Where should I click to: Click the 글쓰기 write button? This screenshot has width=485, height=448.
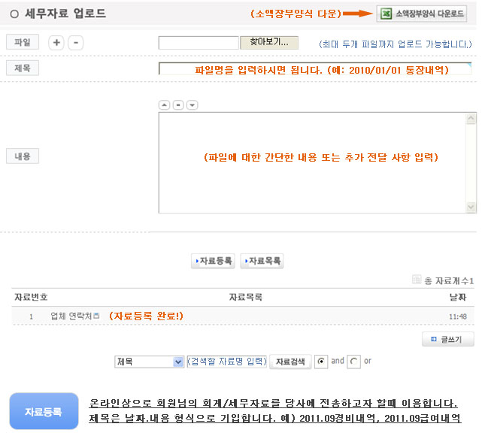click(448, 340)
